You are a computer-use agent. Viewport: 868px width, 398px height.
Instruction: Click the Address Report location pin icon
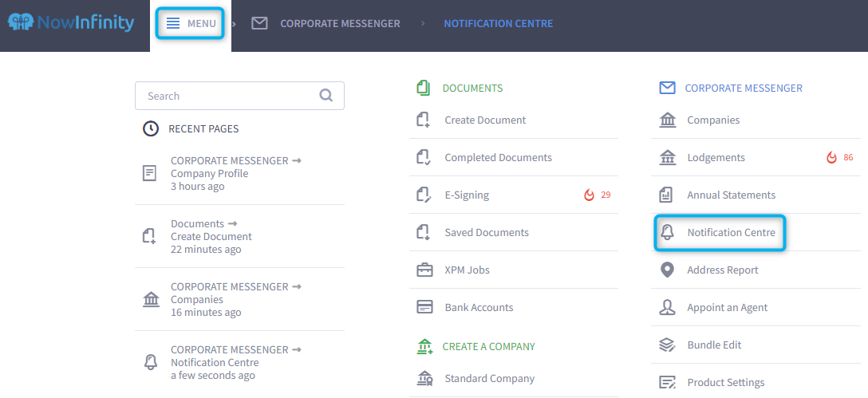click(x=667, y=270)
